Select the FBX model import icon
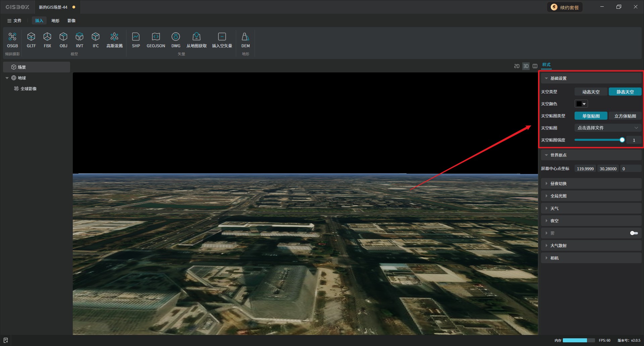This screenshot has height=346, width=644. tap(47, 40)
